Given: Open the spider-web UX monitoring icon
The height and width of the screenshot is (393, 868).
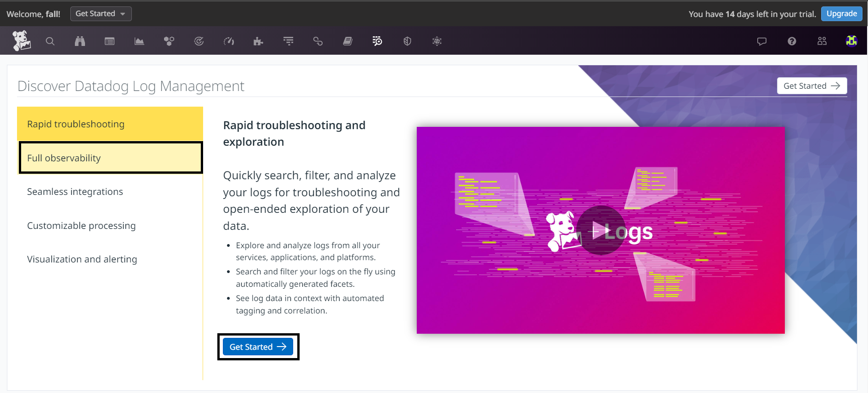Looking at the screenshot, I should 437,41.
